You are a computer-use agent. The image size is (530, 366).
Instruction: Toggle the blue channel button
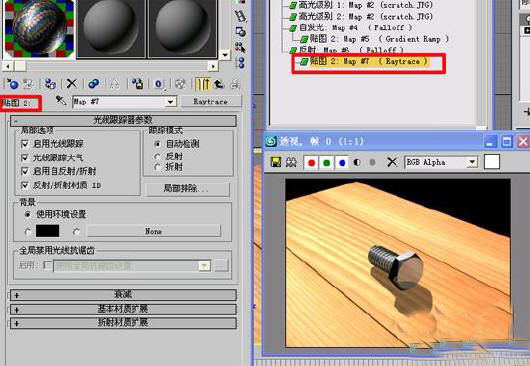click(x=342, y=163)
